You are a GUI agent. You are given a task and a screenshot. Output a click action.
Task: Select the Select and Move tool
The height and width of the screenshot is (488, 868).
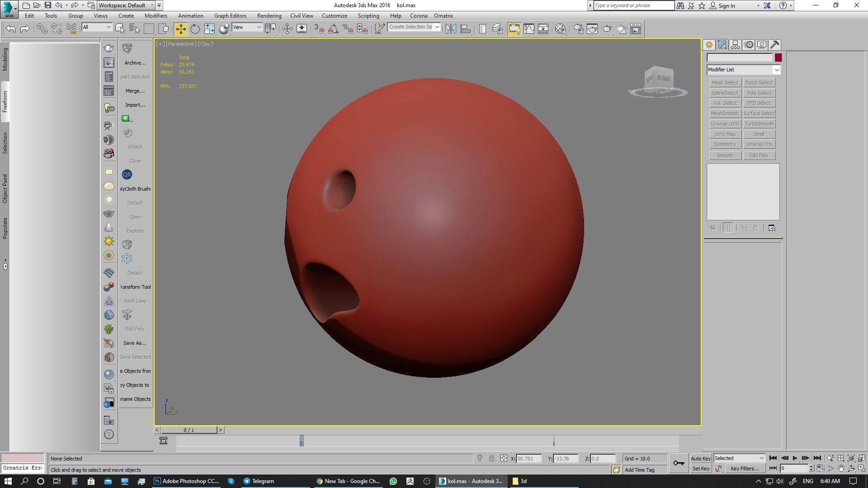coord(180,29)
